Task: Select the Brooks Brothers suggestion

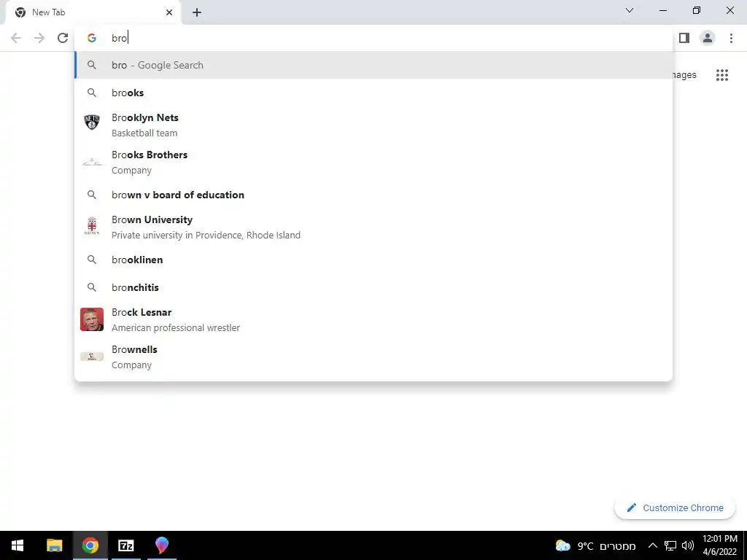Action: click(x=373, y=163)
